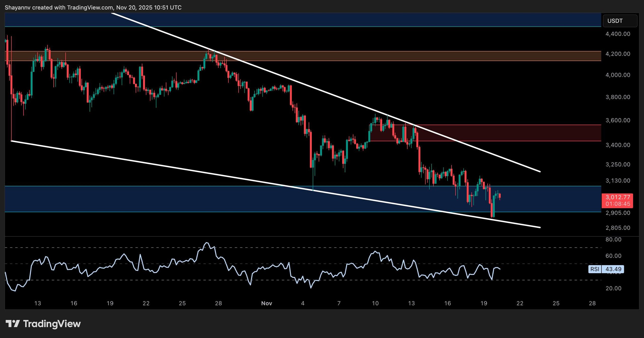Click the current price label 3,012.77
This screenshot has width=644, height=338.
tap(617, 197)
